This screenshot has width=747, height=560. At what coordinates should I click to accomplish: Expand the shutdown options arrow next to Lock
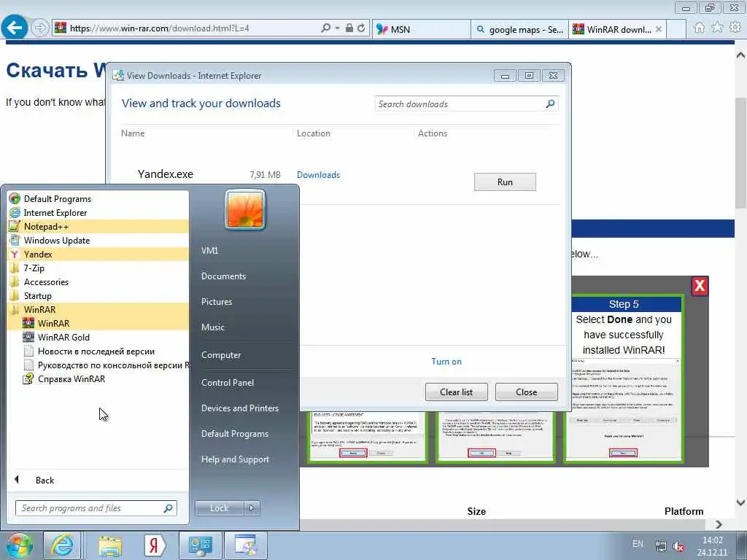252,508
